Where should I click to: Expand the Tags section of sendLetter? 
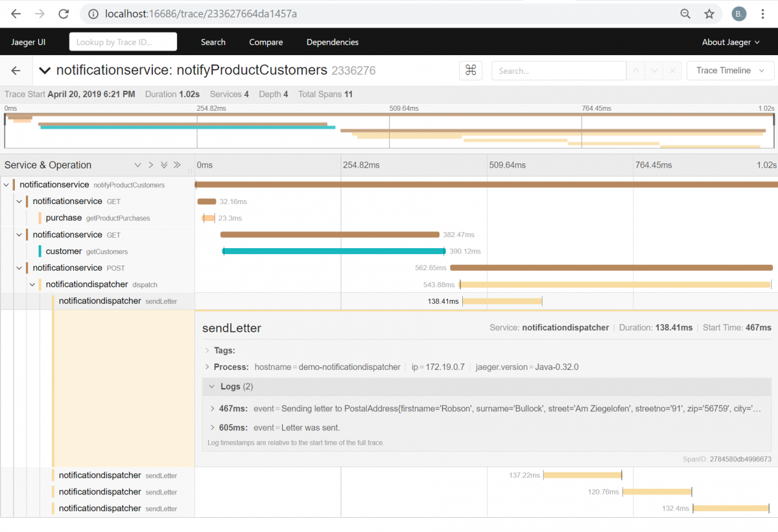point(220,350)
